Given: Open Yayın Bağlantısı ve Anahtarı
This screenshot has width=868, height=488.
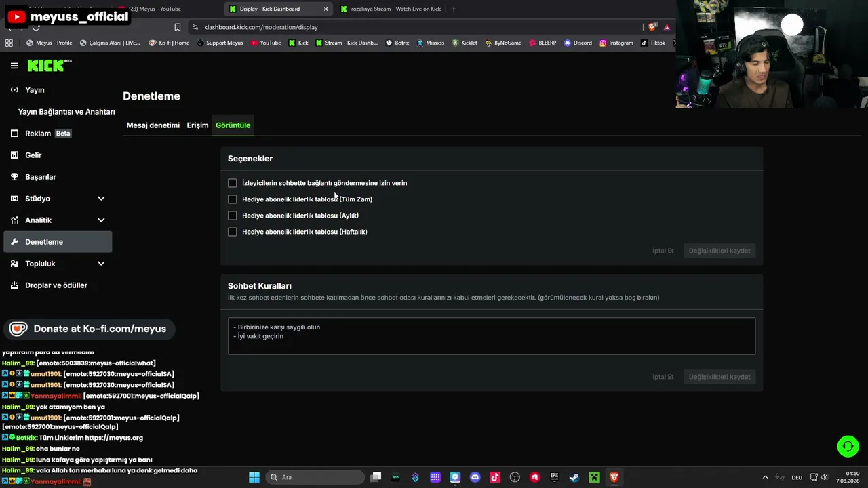Looking at the screenshot, I should 66,112.
